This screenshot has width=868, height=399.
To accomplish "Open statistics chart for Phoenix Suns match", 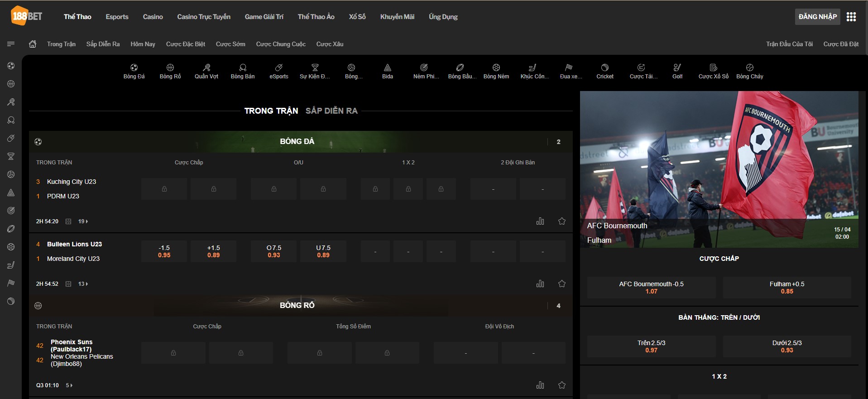I will [540, 385].
